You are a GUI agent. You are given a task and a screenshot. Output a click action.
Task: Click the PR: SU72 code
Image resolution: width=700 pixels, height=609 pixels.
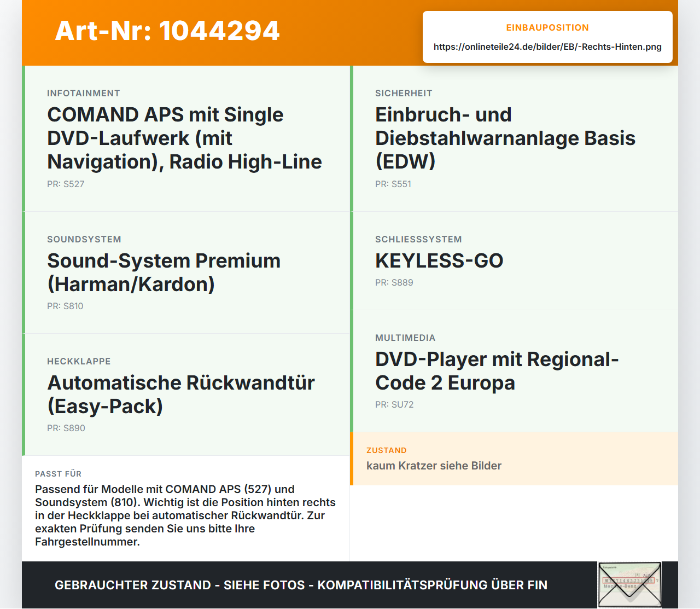(x=394, y=404)
